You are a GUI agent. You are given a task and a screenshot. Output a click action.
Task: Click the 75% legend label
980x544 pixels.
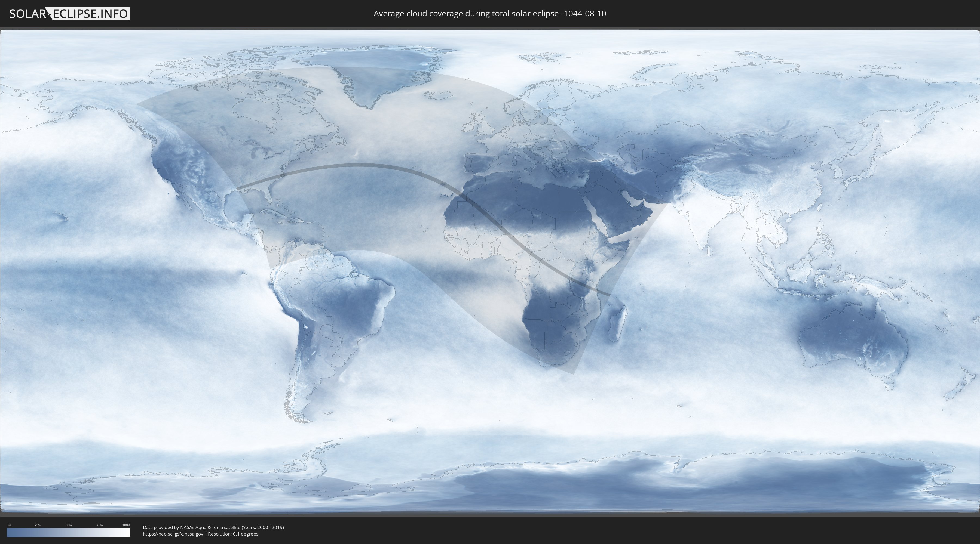point(99,525)
